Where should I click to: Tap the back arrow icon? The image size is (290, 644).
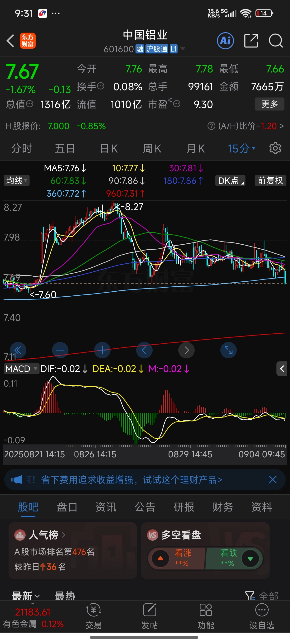coord(10,41)
